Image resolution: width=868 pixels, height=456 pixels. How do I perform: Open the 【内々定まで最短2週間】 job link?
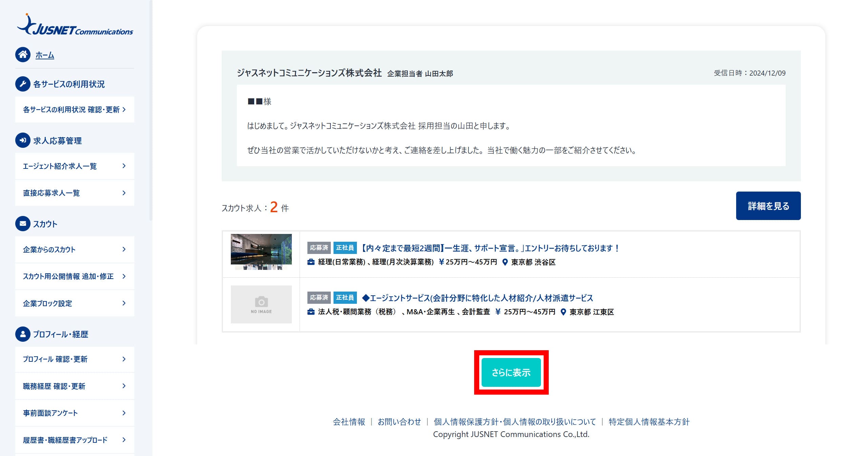pyautogui.click(x=490, y=248)
